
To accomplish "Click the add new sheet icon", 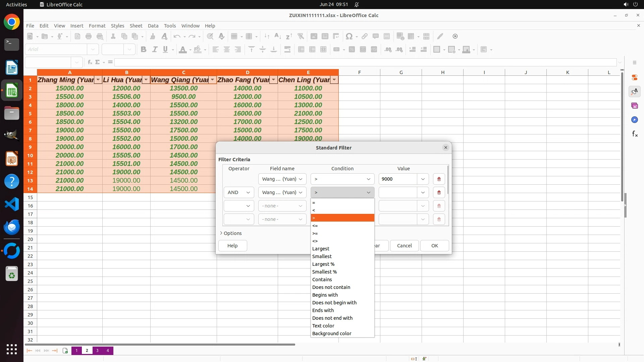I will (65, 351).
